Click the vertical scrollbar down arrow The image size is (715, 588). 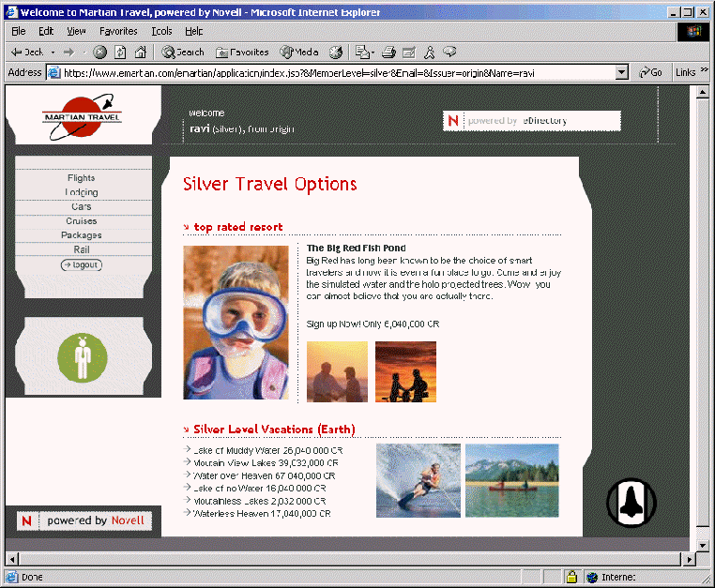(x=699, y=545)
